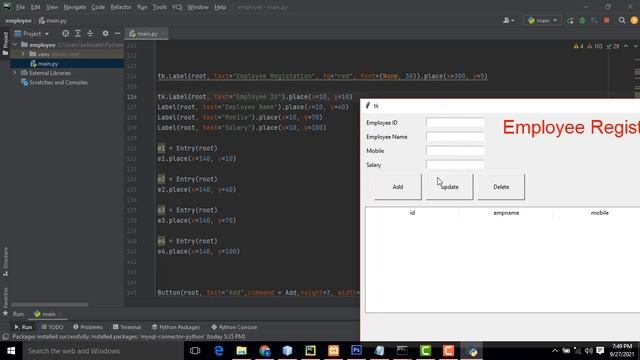The image size is (640, 360).
Task: Open Microsoft Edge from the taskbar
Action: click(x=219, y=351)
